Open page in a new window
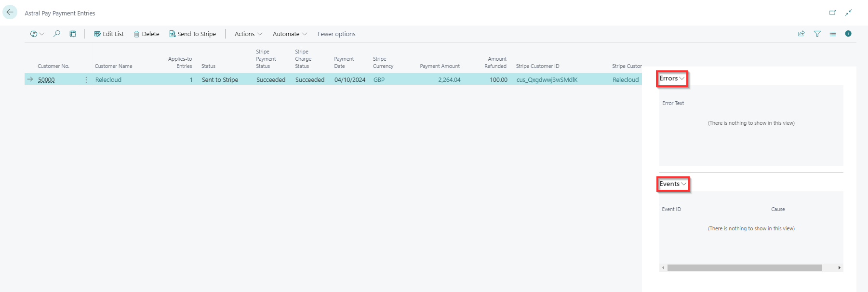 [x=832, y=13]
